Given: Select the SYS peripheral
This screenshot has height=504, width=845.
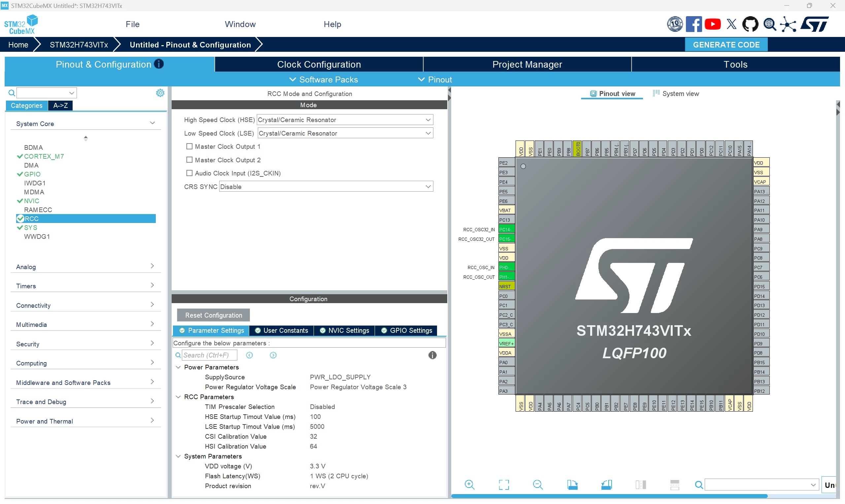Looking at the screenshot, I should coord(31,228).
